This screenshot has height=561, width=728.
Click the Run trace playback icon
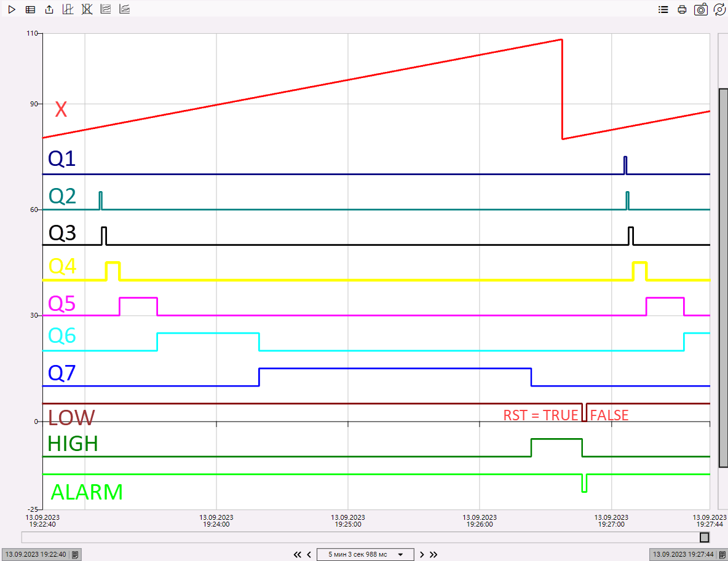(x=11, y=9)
